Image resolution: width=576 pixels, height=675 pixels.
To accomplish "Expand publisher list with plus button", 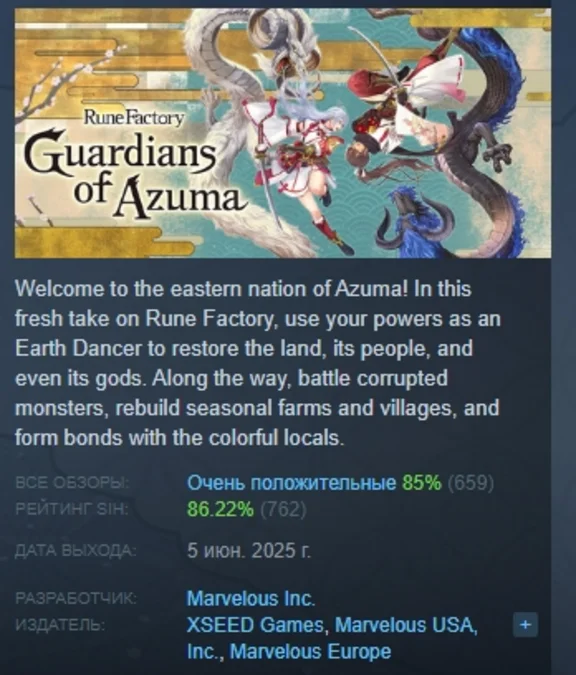I will [525, 625].
